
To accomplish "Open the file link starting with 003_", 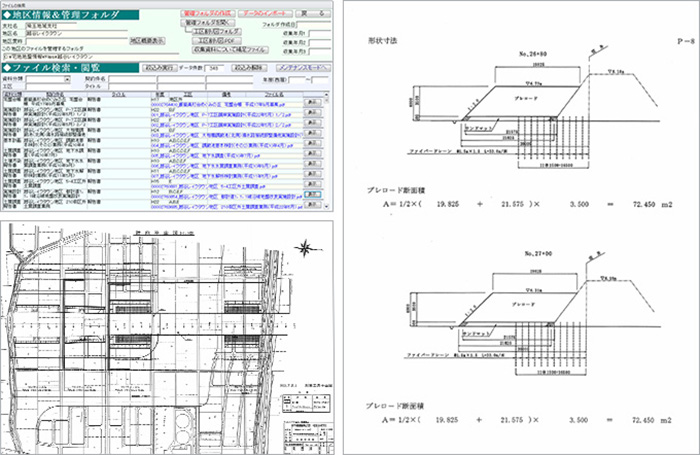I will (227, 135).
